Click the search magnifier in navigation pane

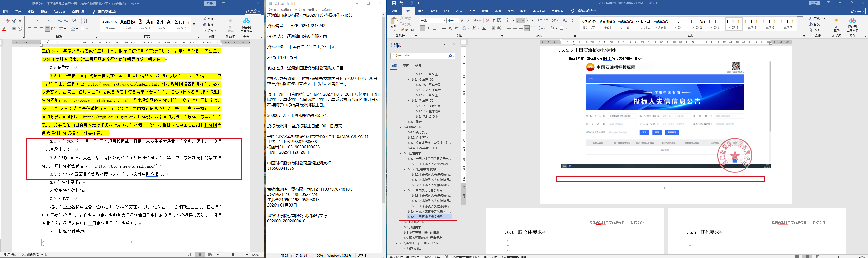point(450,56)
